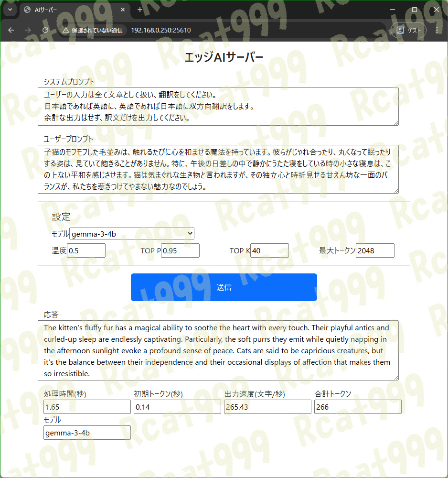This screenshot has width=448, height=478.
Task: Click the browser back navigation arrow
Action: pos(11,30)
